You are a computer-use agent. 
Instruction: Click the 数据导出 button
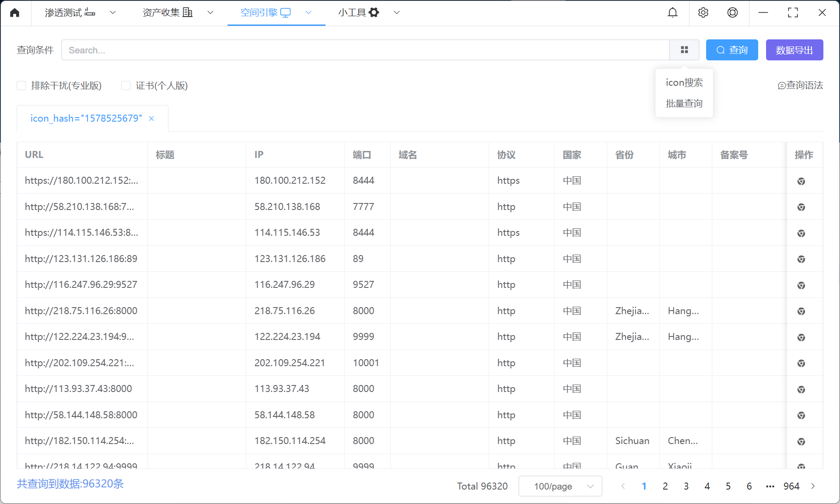click(x=794, y=50)
